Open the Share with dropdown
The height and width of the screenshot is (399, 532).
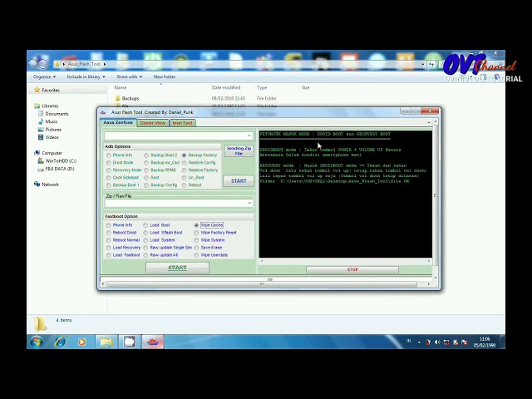(130, 77)
